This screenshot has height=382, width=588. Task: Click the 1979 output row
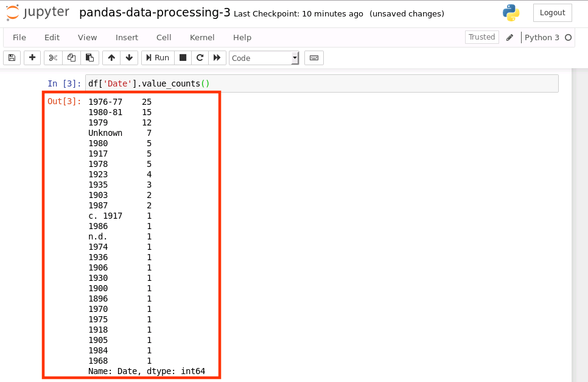(120, 122)
